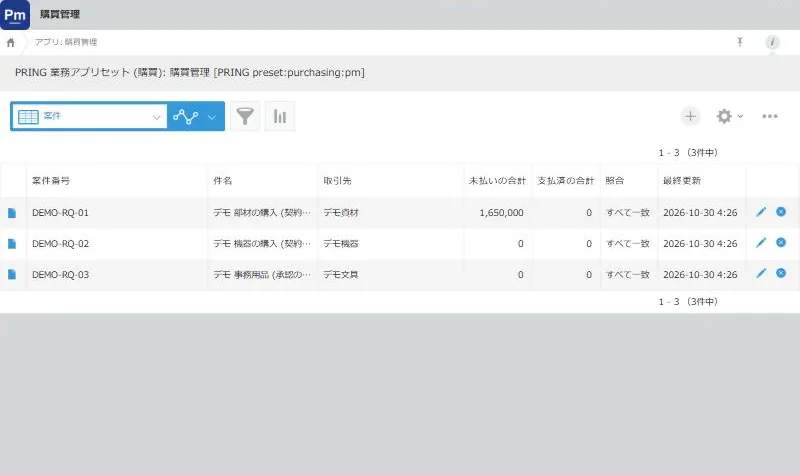Screen dimensions: 800x475
Task: Select the DEMO-RQ-01 cell
Action: [117, 213]
